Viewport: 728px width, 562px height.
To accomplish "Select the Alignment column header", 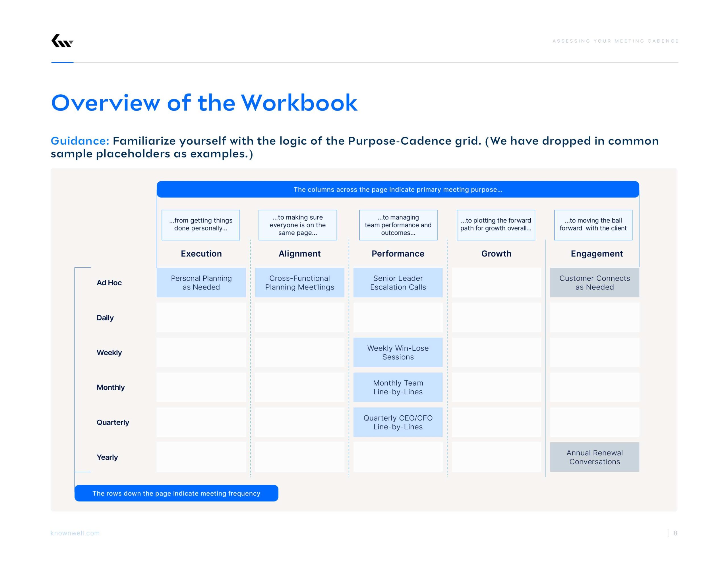I will (x=299, y=253).
